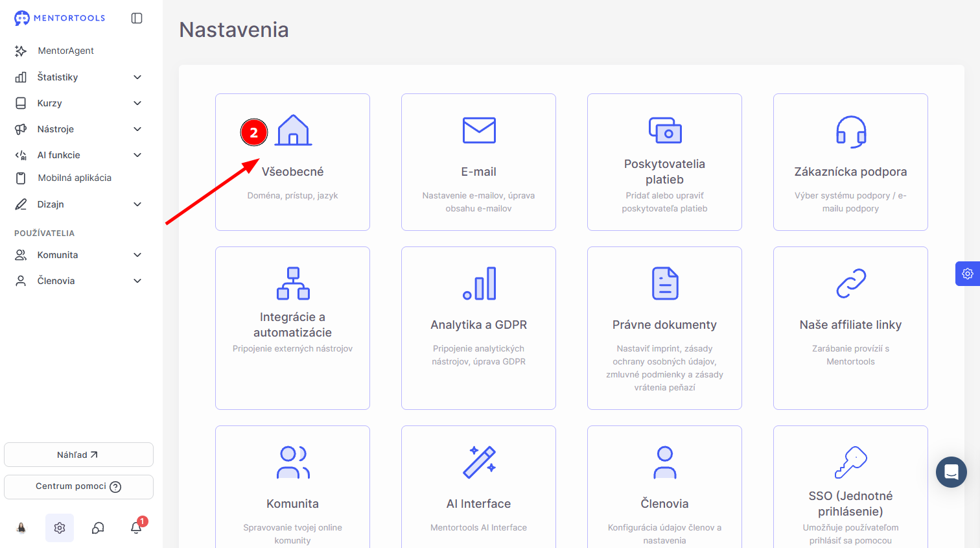
Task: Open the floating support chat button
Action: click(951, 472)
